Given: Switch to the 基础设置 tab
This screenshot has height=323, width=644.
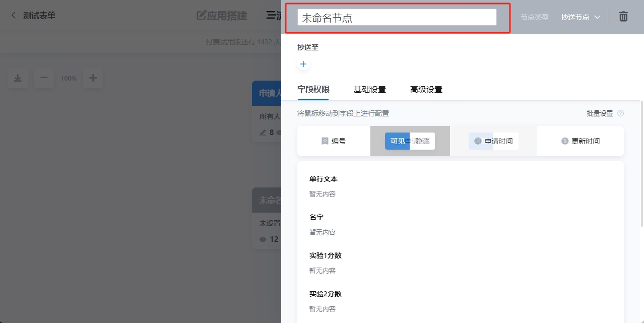Looking at the screenshot, I should click(369, 89).
